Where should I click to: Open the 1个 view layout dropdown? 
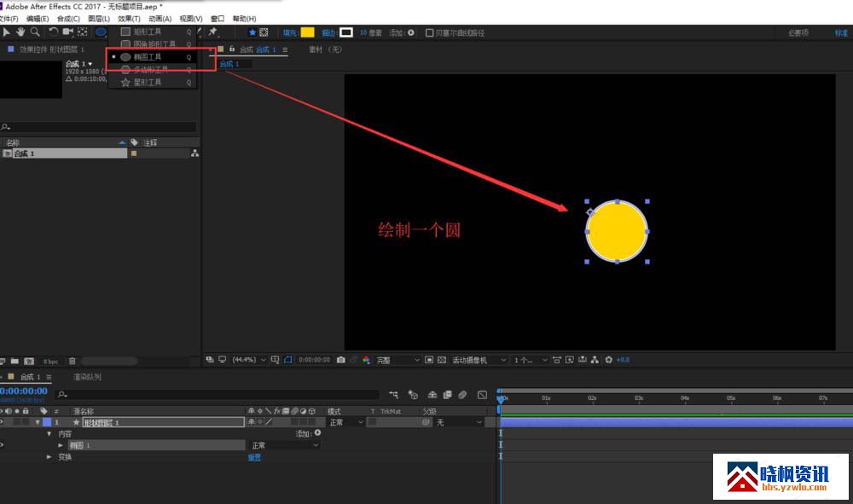[x=531, y=360]
